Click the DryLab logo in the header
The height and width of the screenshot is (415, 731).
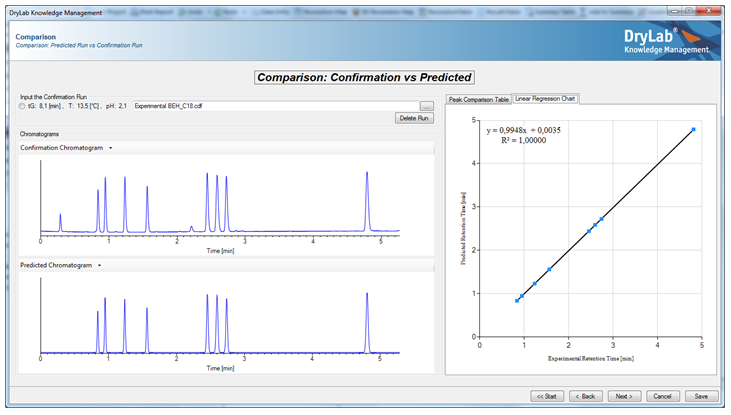(666, 41)
